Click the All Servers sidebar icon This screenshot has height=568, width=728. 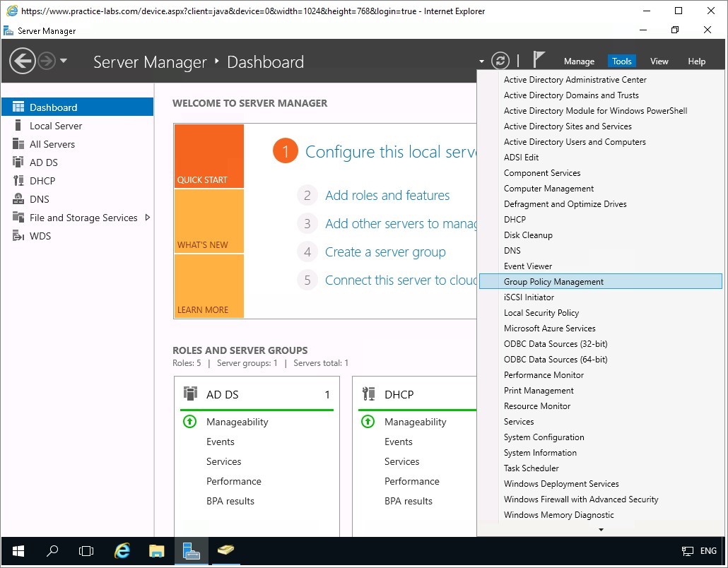pos(18,144)
